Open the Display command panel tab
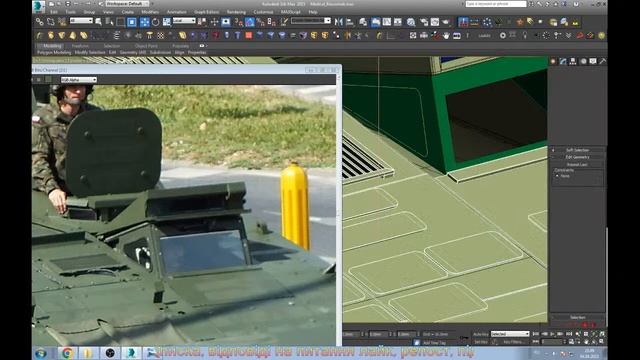The image size is (640, 360). tap(593, 61)
